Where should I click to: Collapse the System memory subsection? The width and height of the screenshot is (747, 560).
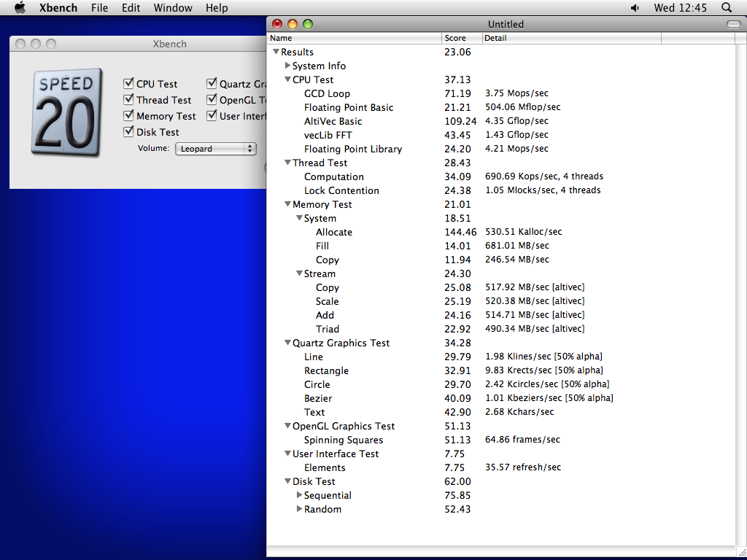pos(299,217)
